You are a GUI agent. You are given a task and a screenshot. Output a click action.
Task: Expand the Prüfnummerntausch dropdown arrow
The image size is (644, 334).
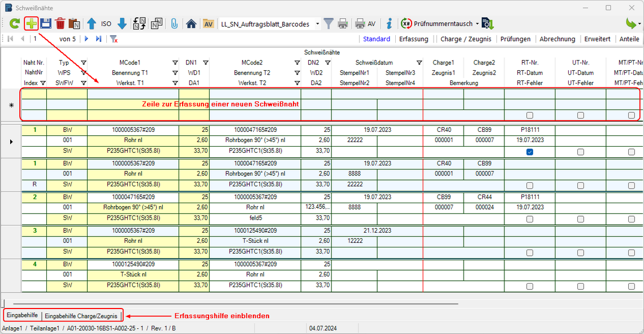477,24
